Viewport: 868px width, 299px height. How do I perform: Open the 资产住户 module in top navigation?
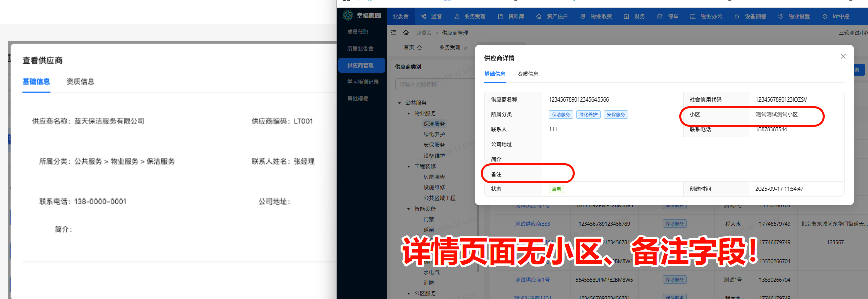tap(552, 16)
